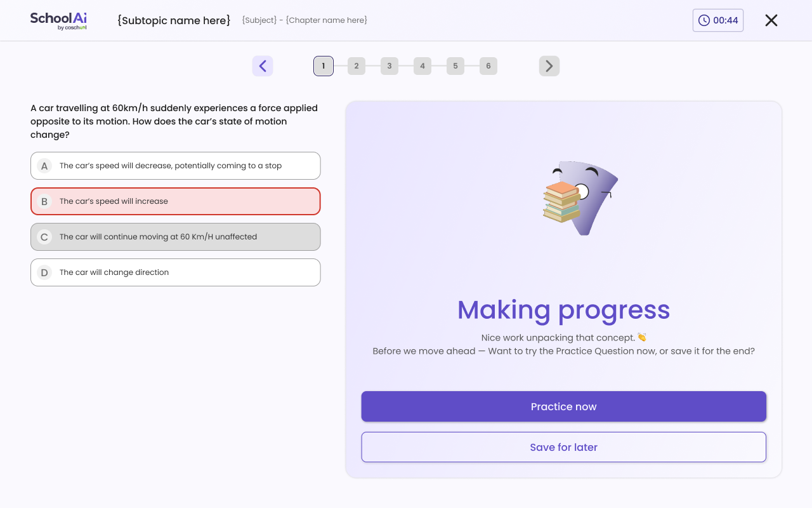812x508 pixels.
Task: Close the quiz with the X icon
Action: coord(771,20)
